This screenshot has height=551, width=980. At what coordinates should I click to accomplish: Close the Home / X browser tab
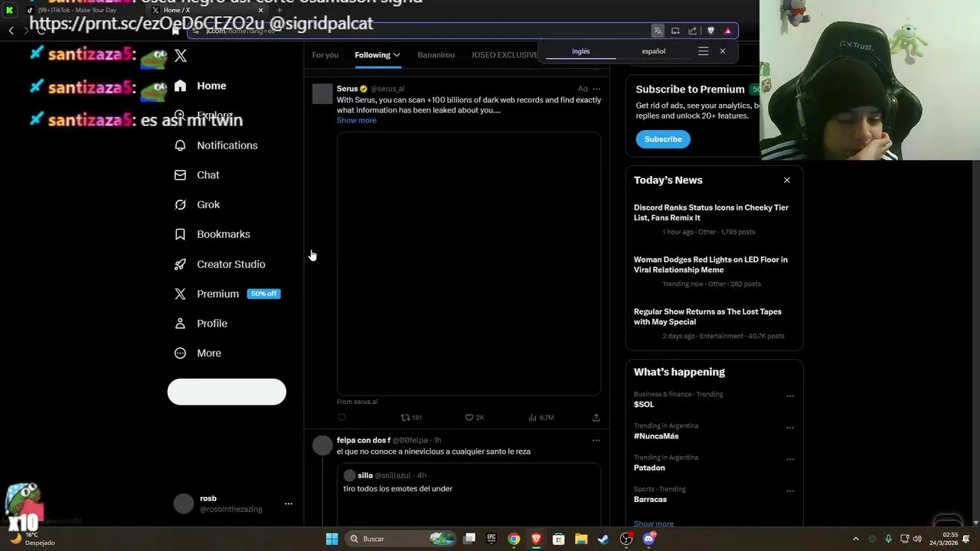click(260, 10)
